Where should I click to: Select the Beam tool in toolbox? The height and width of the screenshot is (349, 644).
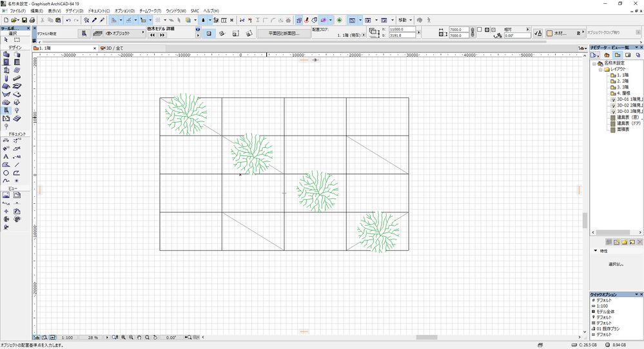[x=17, y=78]
